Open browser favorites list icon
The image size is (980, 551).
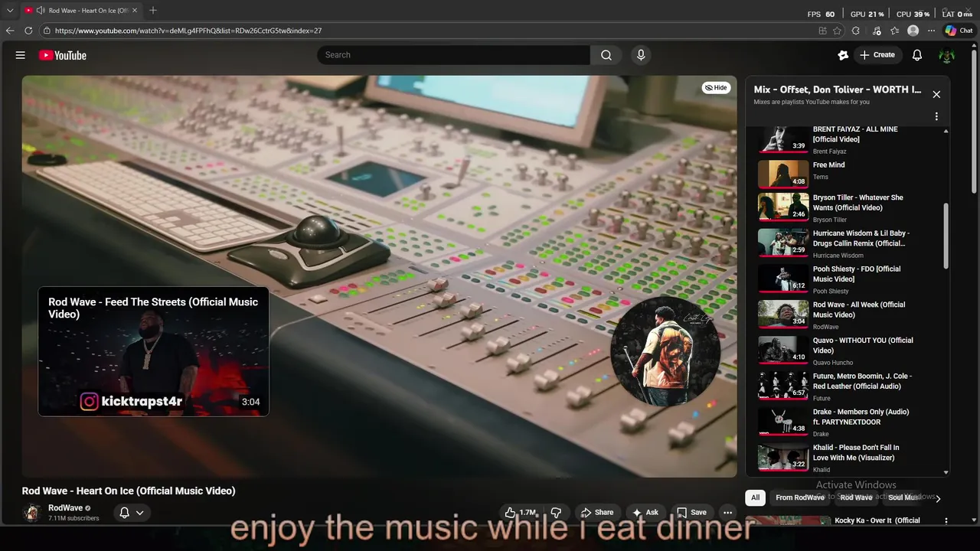(893, 31)
